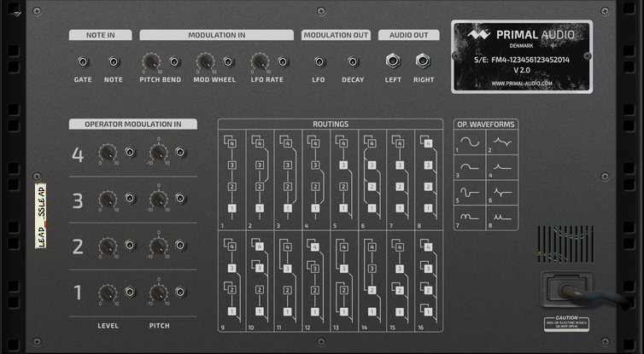Click the power cable socket
644x354 pixels.
click(567, 290)
